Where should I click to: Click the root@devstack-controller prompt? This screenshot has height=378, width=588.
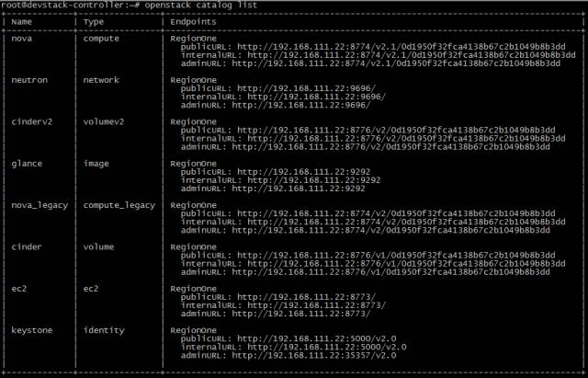[x=70, y=5]
